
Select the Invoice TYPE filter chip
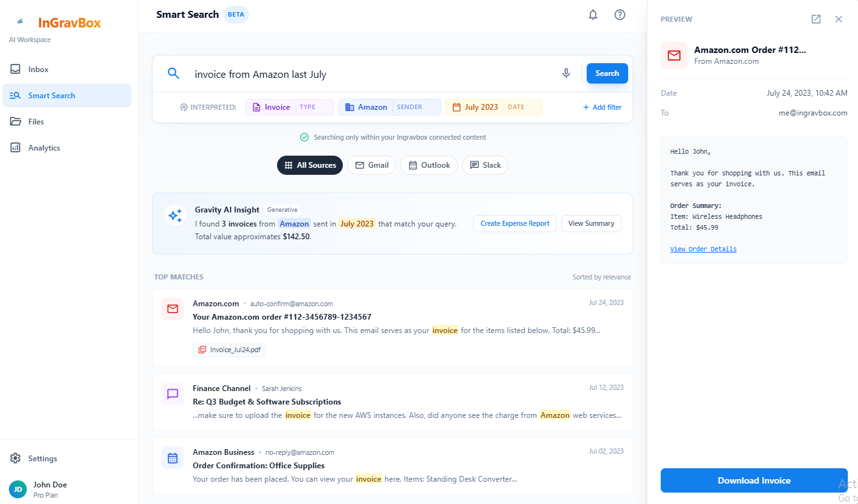point(289,107)
